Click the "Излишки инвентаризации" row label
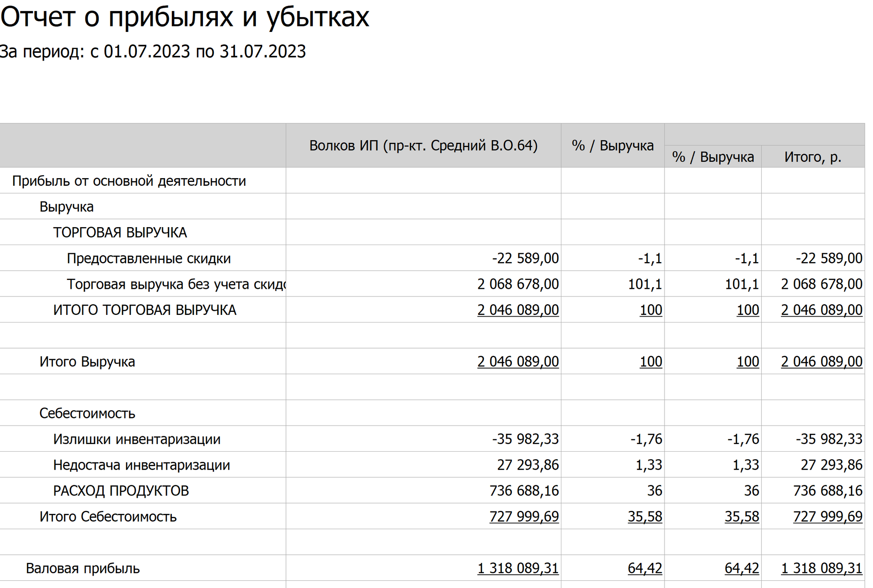Screen dimensions: 873x588 (136, 439)
